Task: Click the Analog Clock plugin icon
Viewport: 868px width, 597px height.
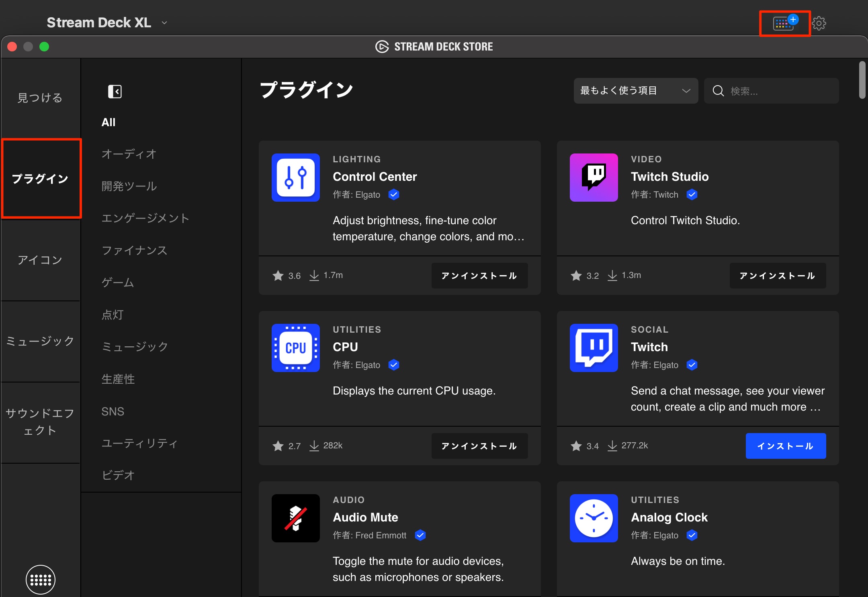Action: coord(594,518)
